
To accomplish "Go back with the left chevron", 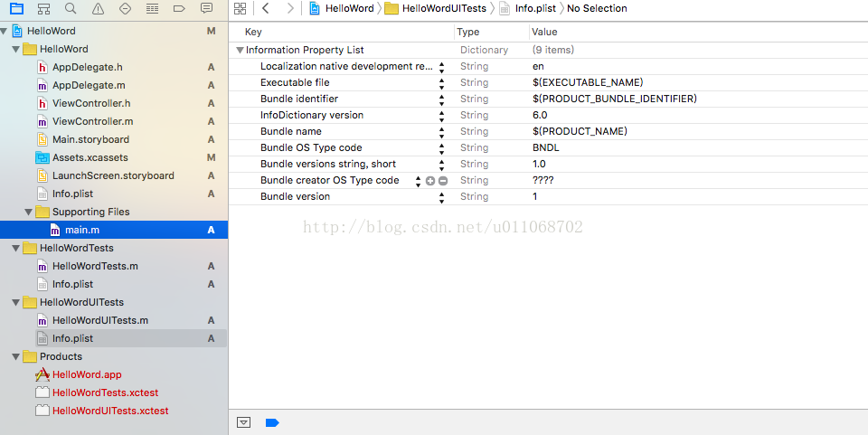I will click(266, 8).
